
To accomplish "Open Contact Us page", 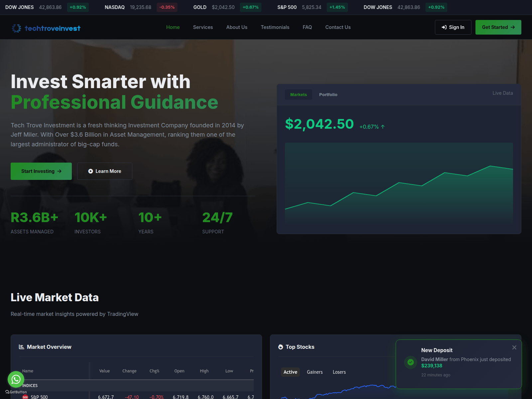I will (x=338, y=27).
